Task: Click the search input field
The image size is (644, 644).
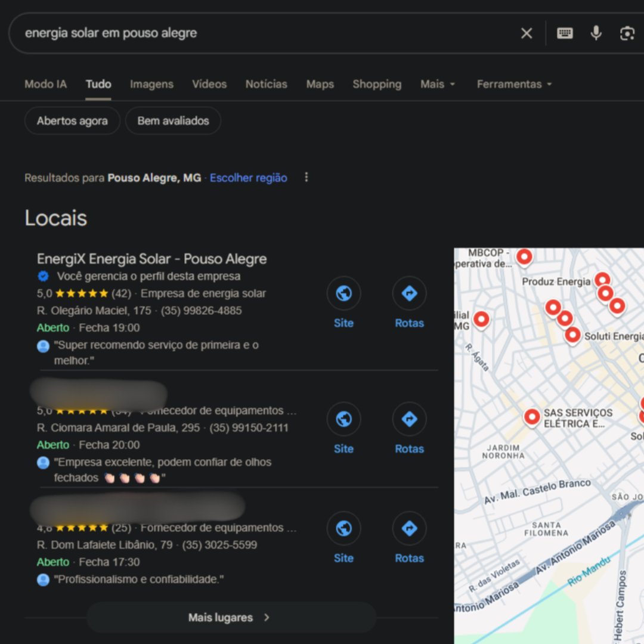Action: (262, 33)
